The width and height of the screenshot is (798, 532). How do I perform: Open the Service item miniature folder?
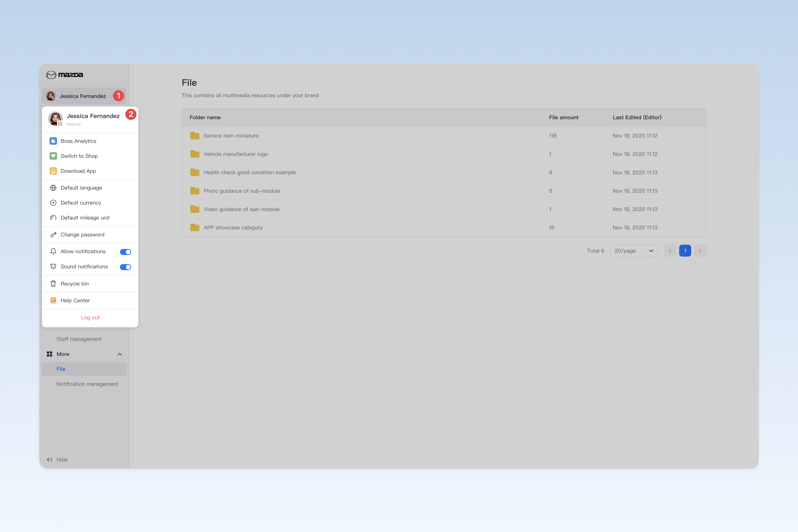(231, 136)
